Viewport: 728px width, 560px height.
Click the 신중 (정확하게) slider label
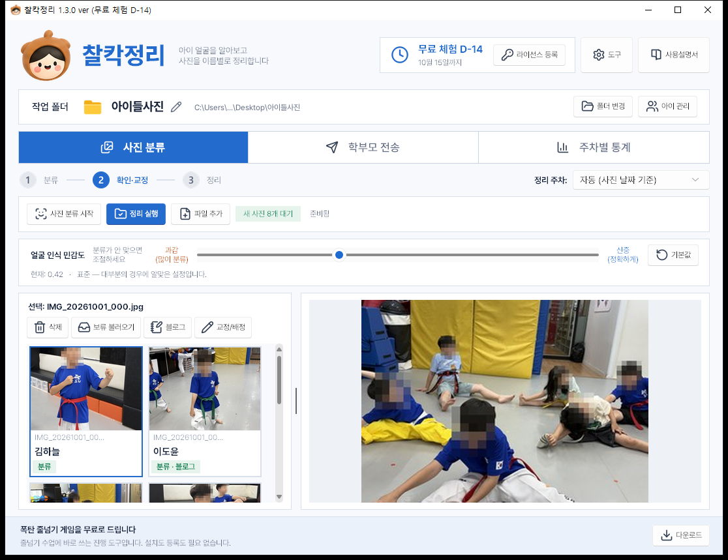point(622,255)
